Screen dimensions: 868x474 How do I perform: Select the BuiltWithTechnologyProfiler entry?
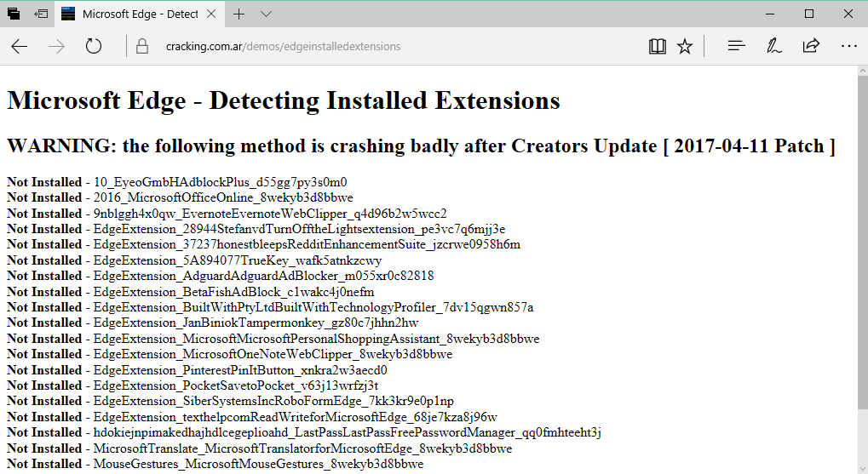point(270,307)
